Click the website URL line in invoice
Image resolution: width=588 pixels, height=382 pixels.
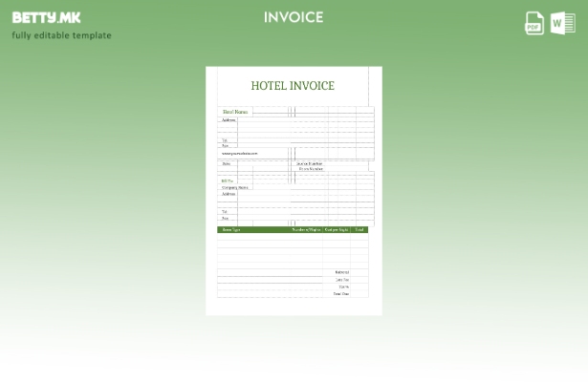point(239,153)
